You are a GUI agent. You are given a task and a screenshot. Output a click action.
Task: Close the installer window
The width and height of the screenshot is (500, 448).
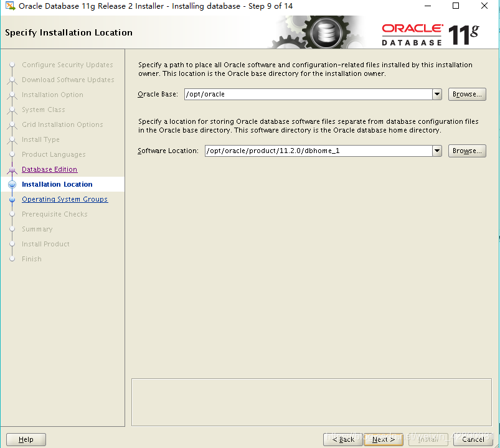coord(484,6)
